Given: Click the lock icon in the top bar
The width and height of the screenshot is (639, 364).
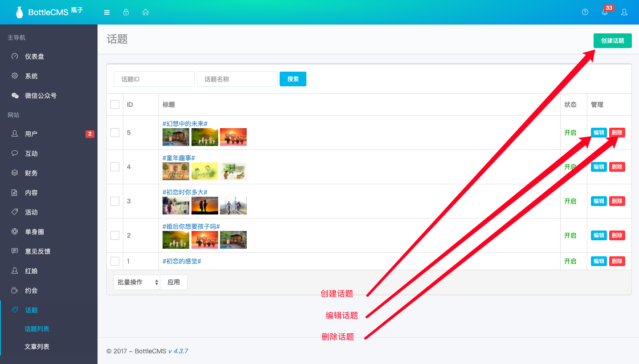Looking at the screenshot, I should click(x=126, y=12).
